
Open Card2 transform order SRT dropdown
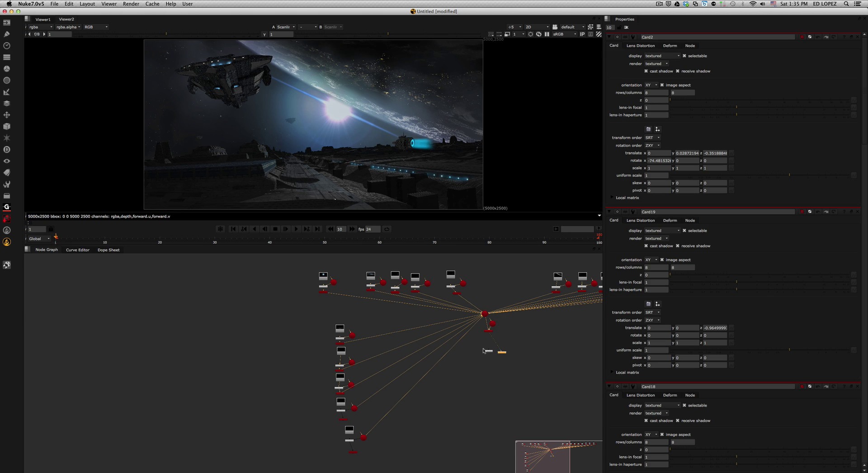[x=652, y=137]
